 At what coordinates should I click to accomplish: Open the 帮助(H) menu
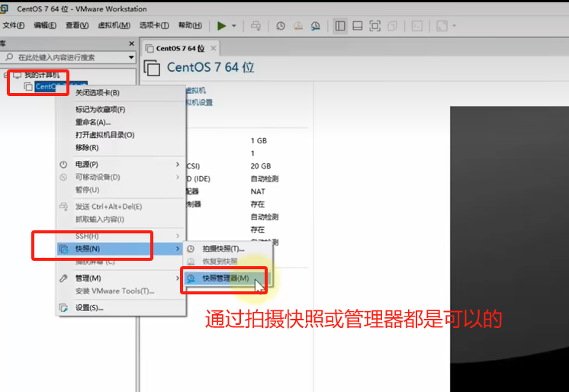(x=190, y=25)
